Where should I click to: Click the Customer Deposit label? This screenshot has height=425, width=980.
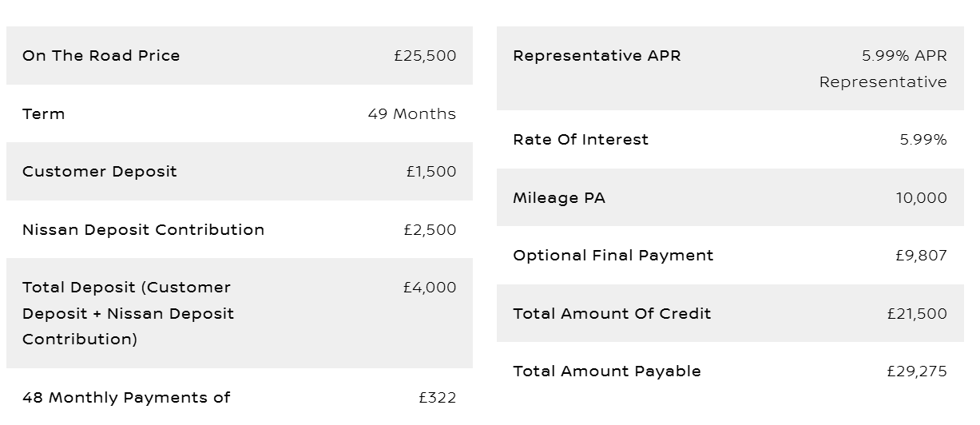click(100, 172)
